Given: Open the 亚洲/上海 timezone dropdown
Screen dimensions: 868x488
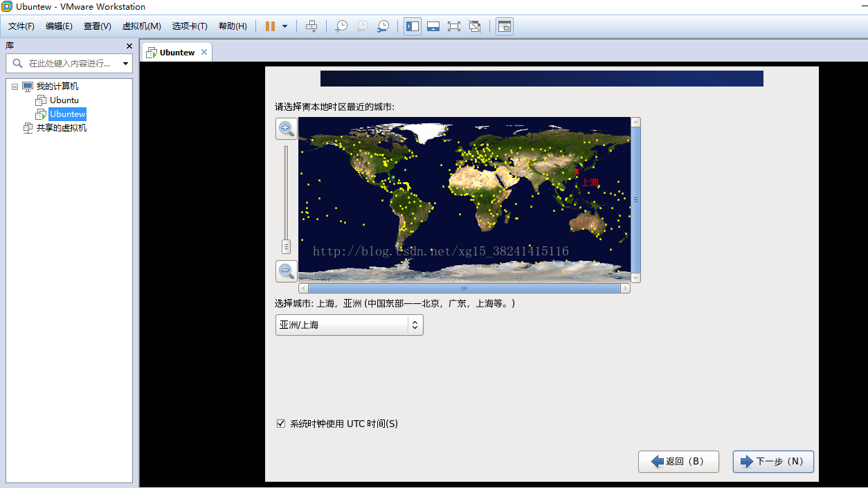Looking at the screenshot, I should [x=349, y=325].
